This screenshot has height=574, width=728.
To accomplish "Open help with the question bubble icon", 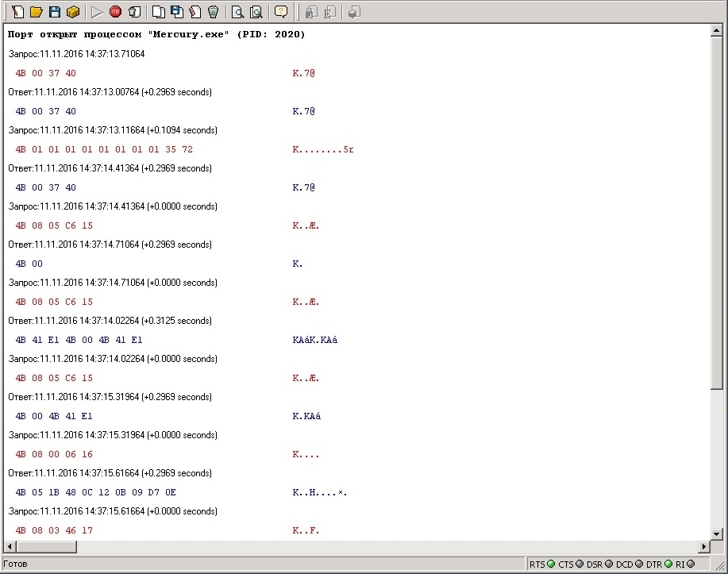I will [281, 12].
